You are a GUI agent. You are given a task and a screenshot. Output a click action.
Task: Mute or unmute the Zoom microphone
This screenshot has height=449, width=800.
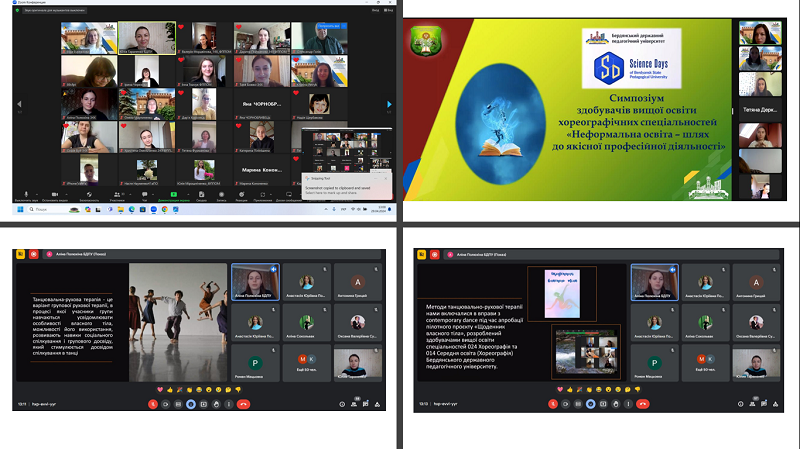[x=26, y=195]
